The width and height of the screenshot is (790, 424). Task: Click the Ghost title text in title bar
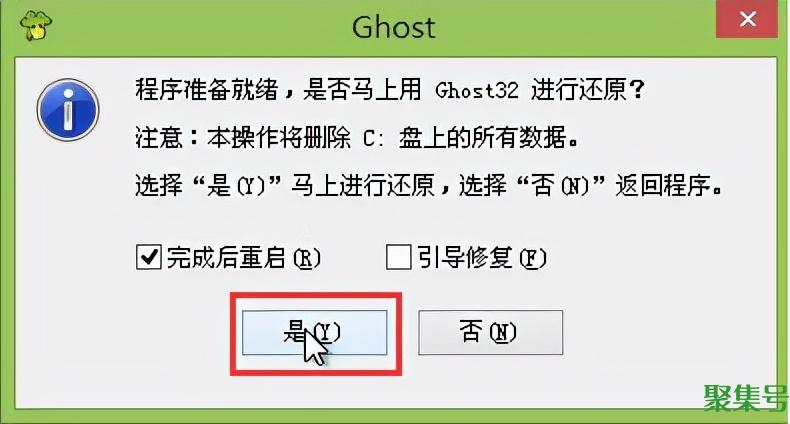[393, 27]
